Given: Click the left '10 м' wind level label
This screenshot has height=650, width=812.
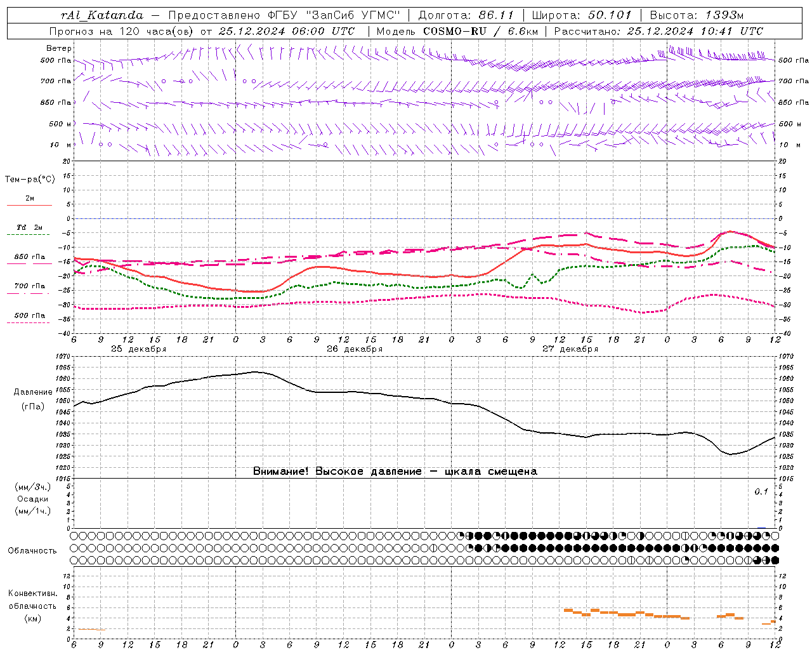Looking at the screenshot, I should pyautogui.click(x=62, y=145).
